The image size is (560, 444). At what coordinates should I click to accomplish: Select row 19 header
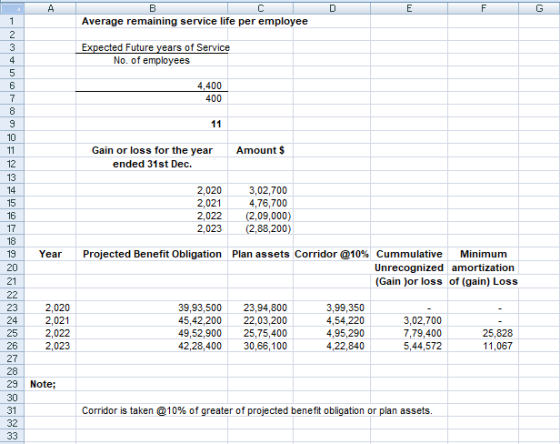click(12, 254)
